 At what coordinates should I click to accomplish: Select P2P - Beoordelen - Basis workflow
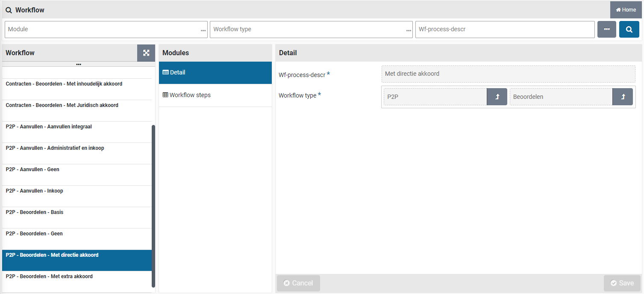coord(77,217)
